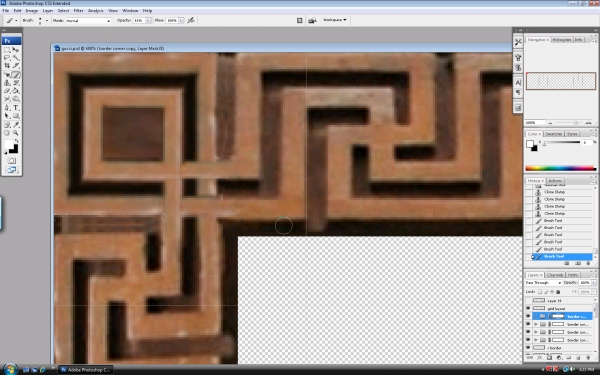Click Adobe Photoshop taskbar button
The height and width of the screenshot is (375, 600).
point(86,370)
